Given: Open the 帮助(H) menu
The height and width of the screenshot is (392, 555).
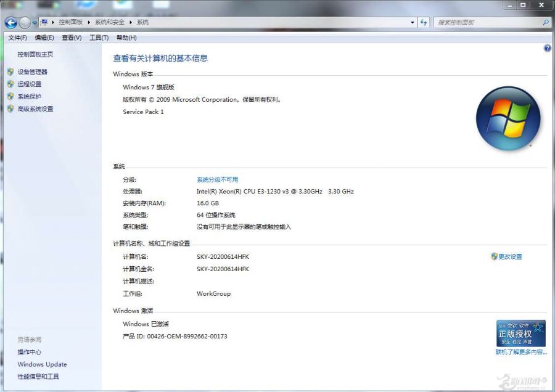Looking at the screenshot, I should pos(126,38).
